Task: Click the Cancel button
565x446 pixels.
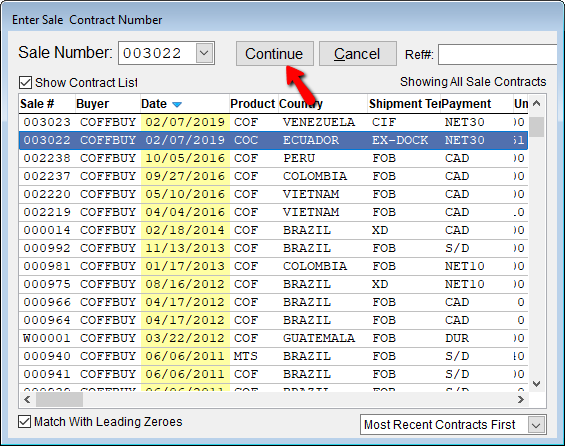Action: tap(357, 54)
